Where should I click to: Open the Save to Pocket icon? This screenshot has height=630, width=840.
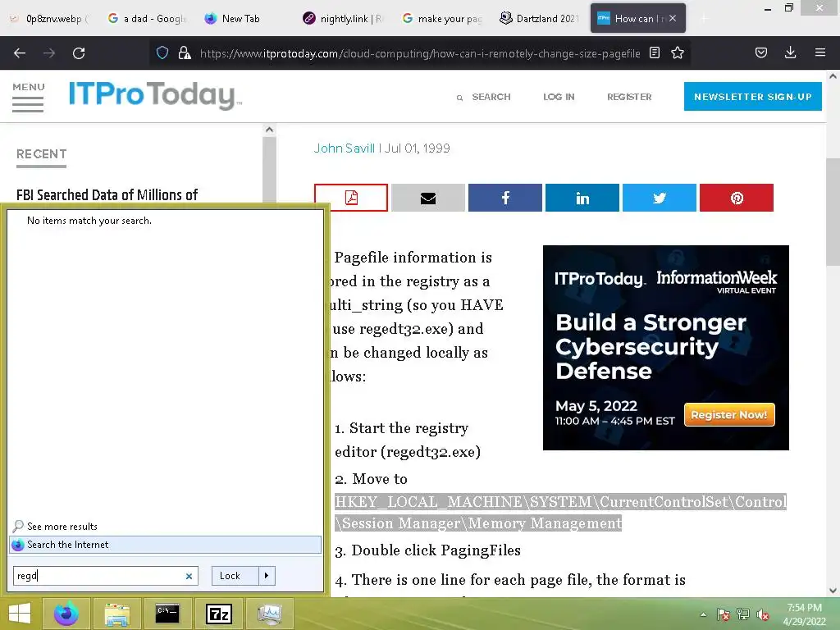point(761,52)
